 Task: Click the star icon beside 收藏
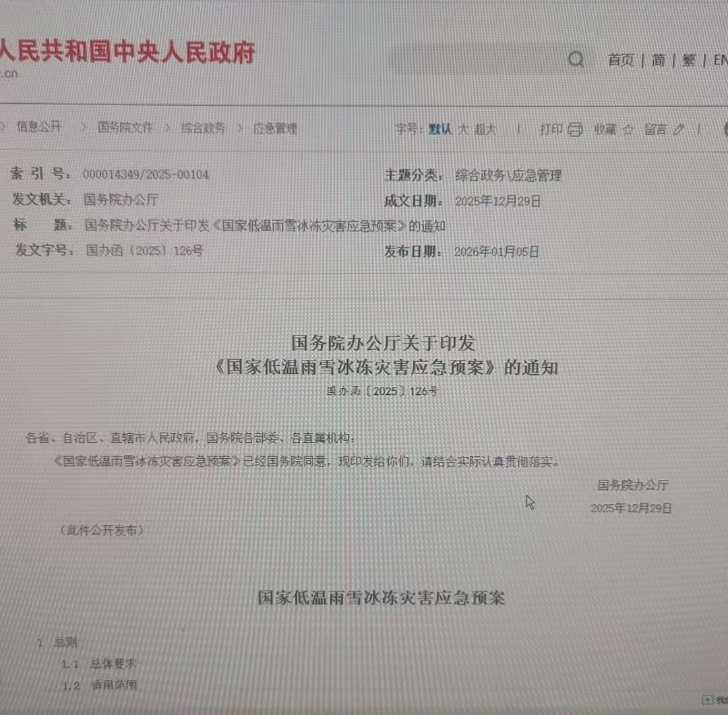(x=628, y=130)
